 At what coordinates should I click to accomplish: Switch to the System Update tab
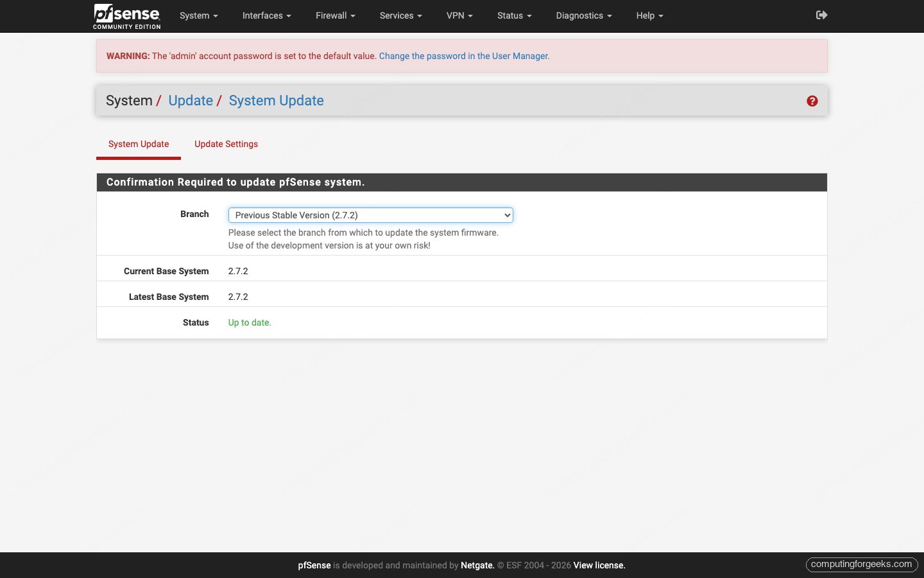(139, 144)
